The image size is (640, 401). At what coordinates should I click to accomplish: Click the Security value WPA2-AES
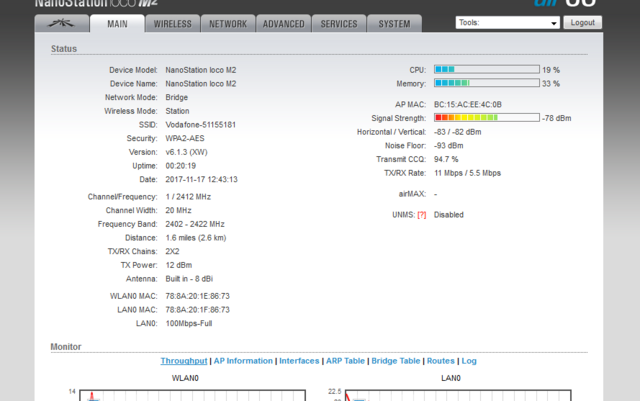pos(185,138)
